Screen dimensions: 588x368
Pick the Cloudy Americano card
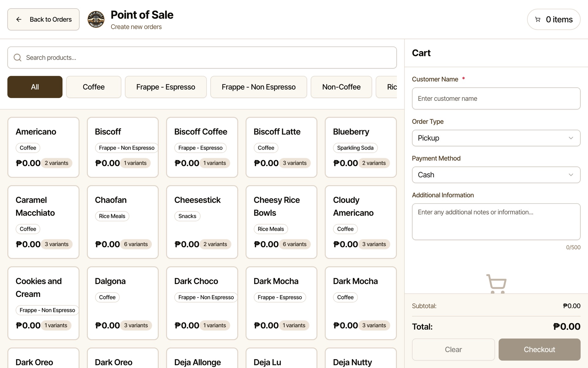coord(361,222)
